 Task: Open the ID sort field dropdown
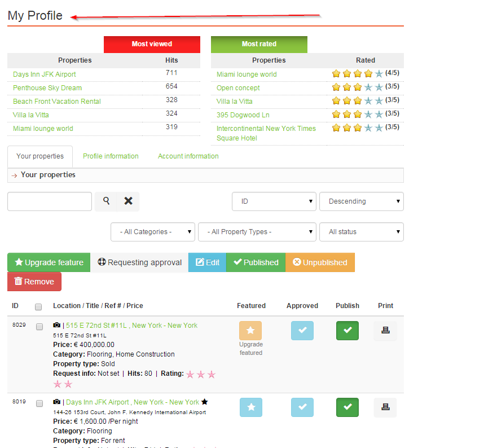click(x=274, y=201)
